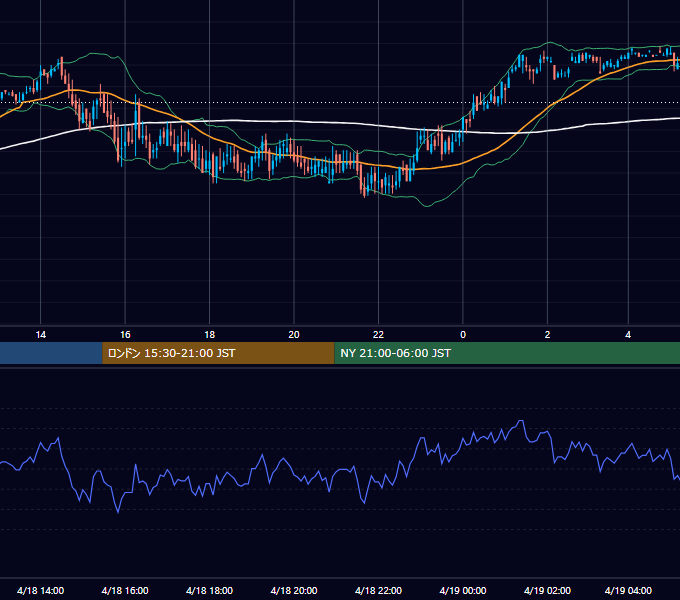The image size is (680, 600).
Task: Click the 22 hour label on chart axis
Action: click(378, 335)
